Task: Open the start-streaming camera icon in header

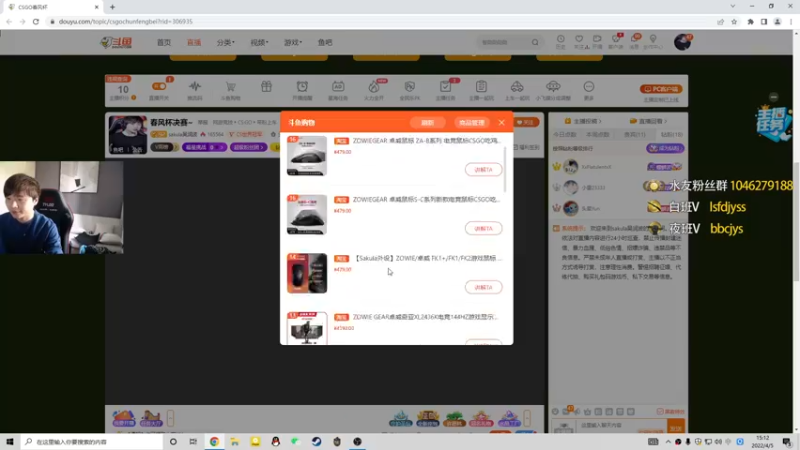Action: coord(597,41)
